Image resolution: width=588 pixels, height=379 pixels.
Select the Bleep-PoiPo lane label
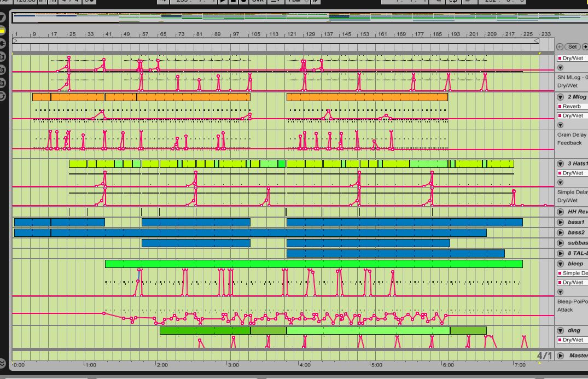pyautogui.click(x=572, y=301)
